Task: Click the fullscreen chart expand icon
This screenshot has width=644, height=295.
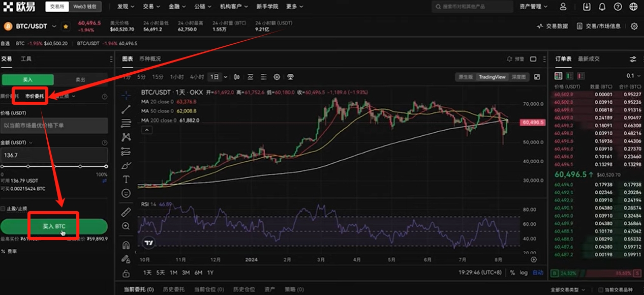Action: coord(537,77)
